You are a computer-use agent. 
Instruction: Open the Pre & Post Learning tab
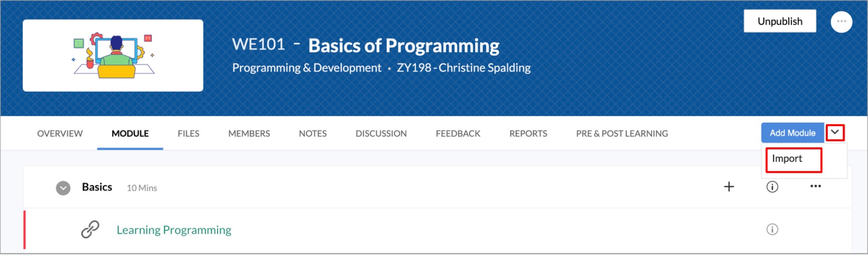(x=622, y=133)
